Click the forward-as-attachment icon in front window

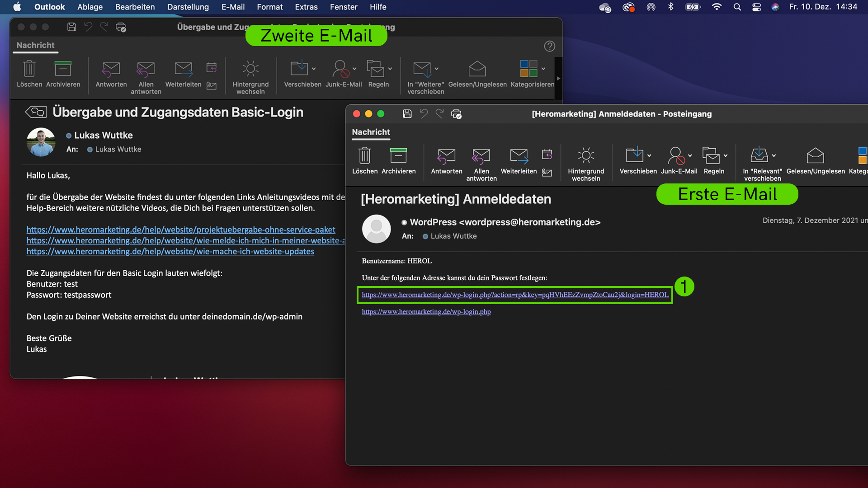[547, 173]
